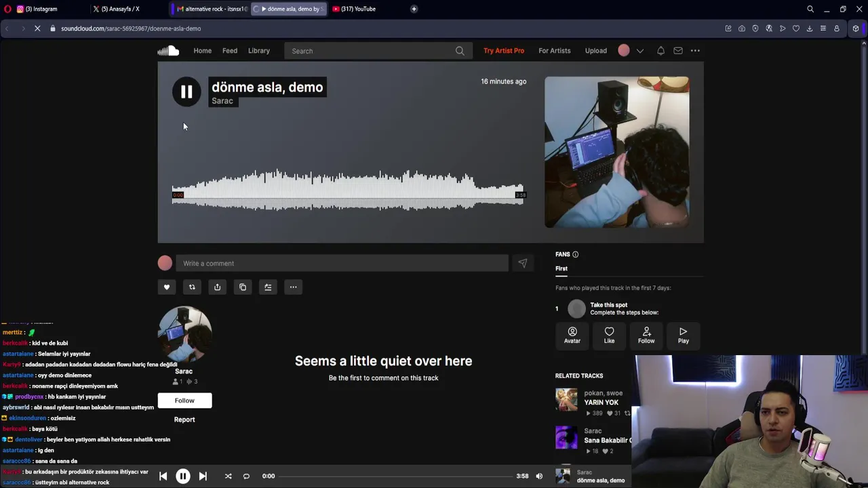Toggle repeat in the player bar
This screenshot has height=488, width=868.
click(x=246, y=476)
